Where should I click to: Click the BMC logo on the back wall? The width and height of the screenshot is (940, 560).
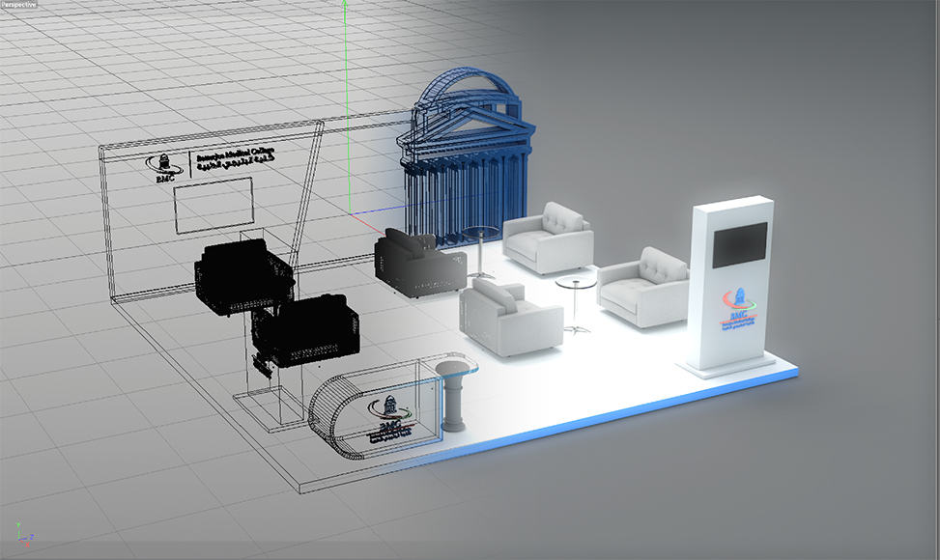tap(162, 167)
